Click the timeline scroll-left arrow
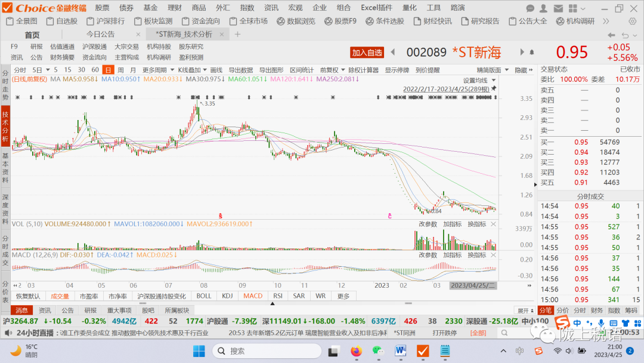 [15, 285]
